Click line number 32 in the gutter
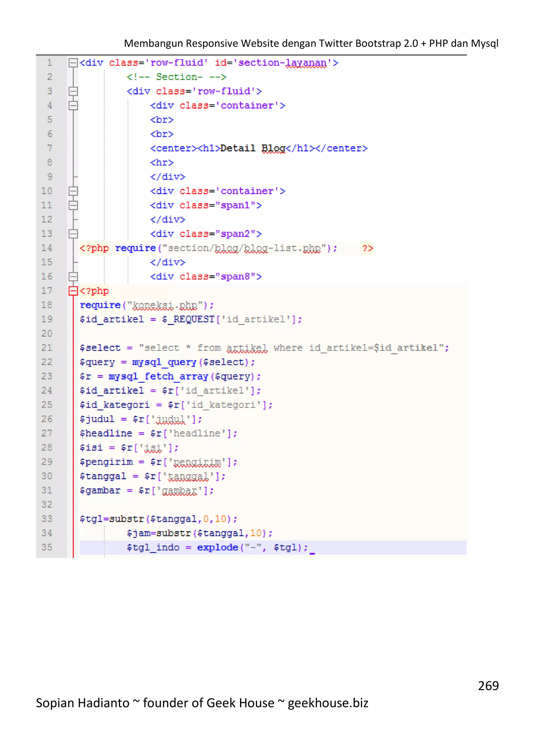 (x=47, y=504)
